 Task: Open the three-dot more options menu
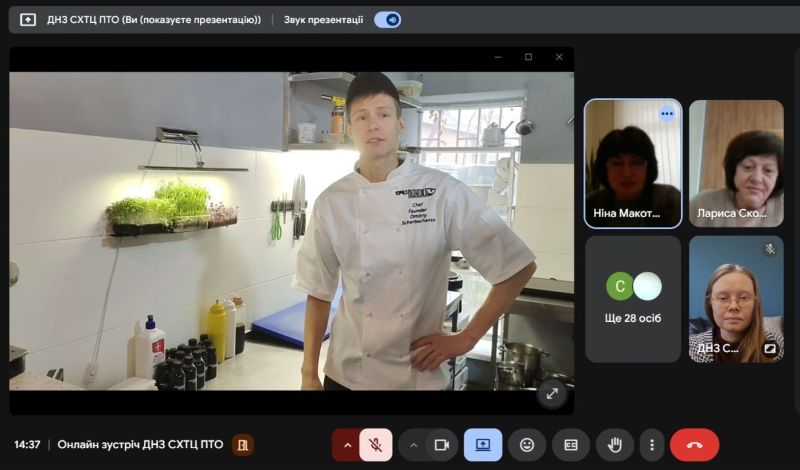653,445
